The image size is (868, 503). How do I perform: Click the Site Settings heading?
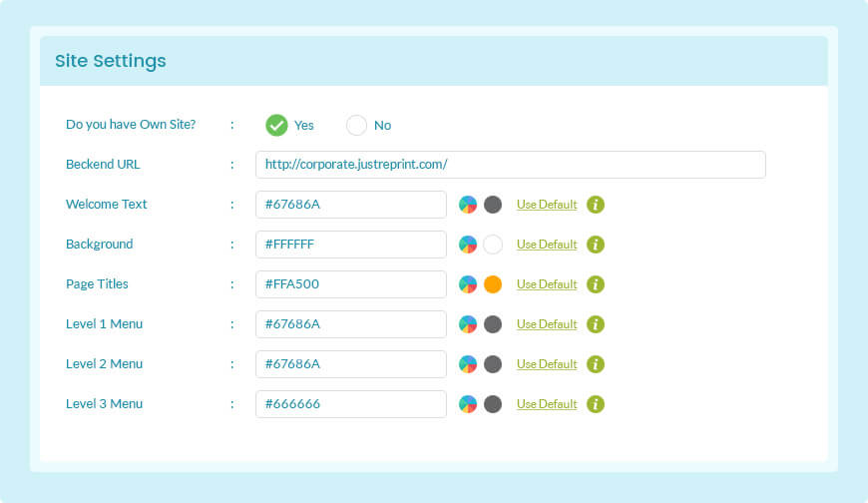click(x=110, y=61)
